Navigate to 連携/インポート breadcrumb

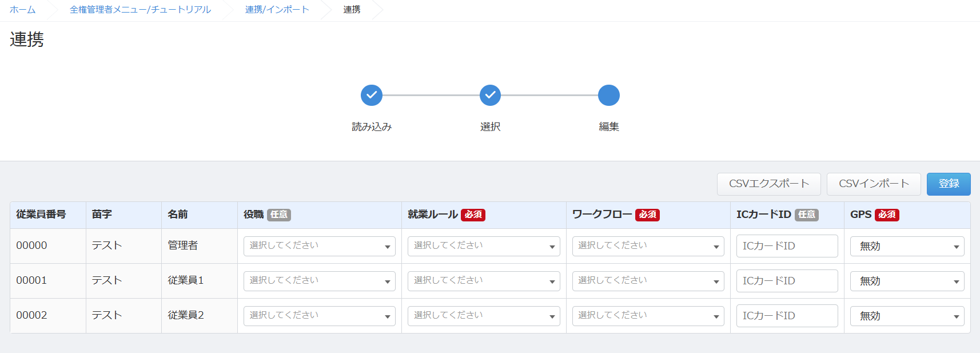pyautogui.click(x=277, y=10)
